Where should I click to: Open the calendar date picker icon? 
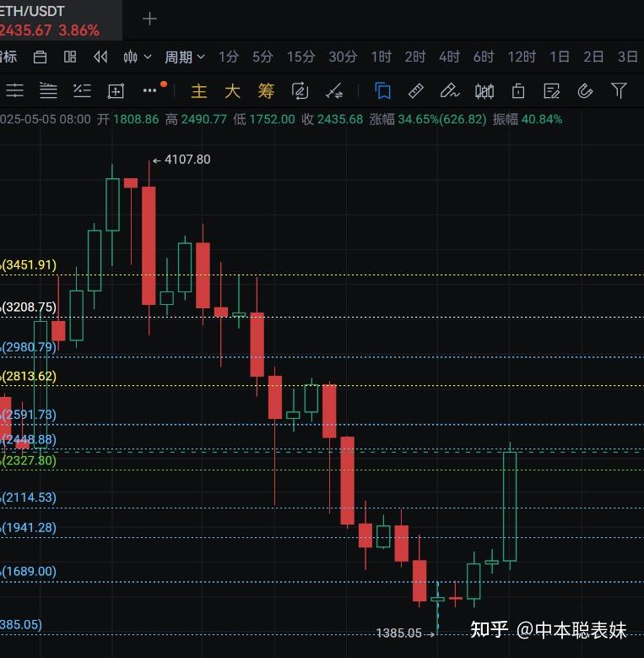click(40, 57)
